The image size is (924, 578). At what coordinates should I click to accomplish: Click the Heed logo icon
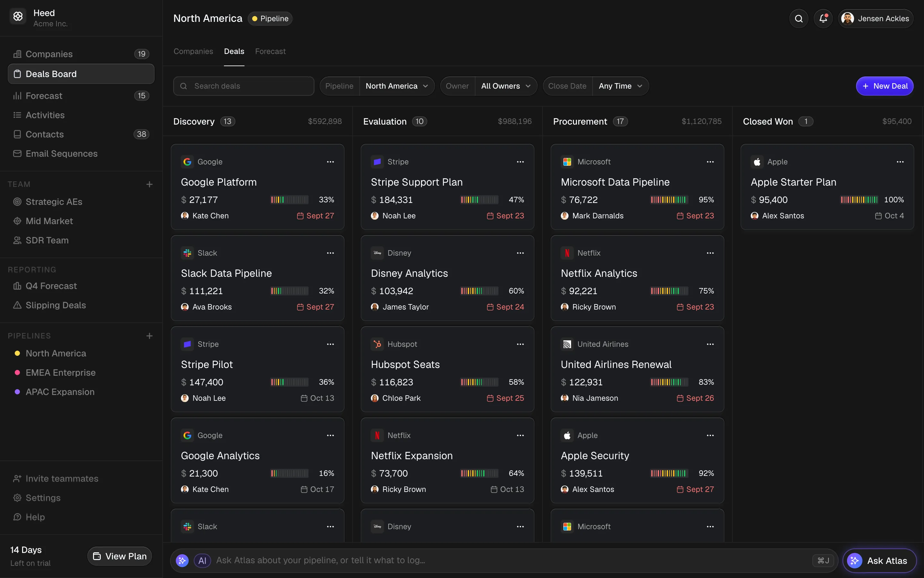click(x=18, y=16)
